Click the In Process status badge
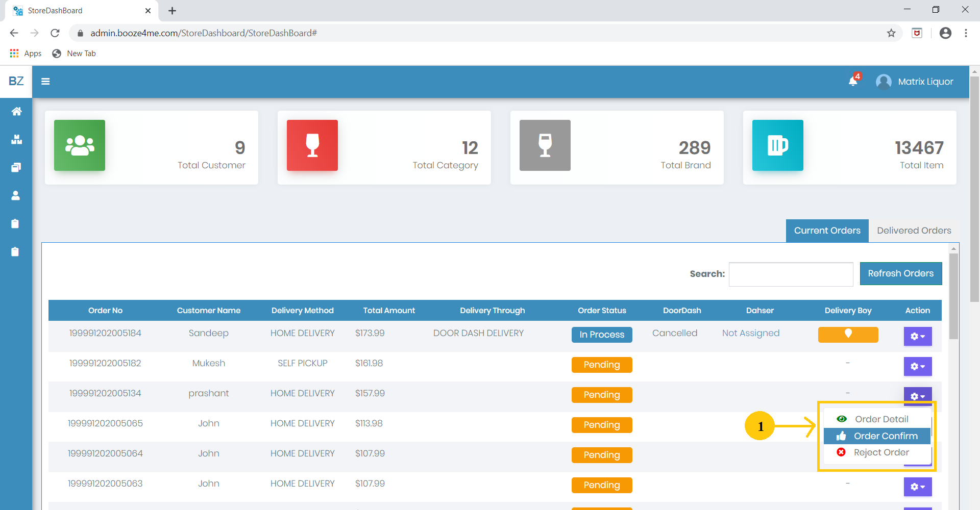The height and width of the screenshot is (510, 980). [602, 335]
